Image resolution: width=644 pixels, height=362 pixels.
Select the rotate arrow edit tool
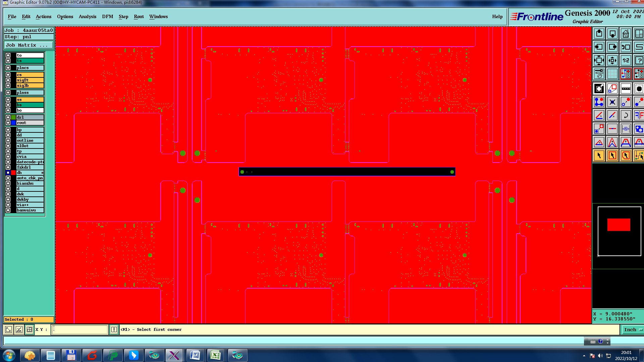(626, 116)
